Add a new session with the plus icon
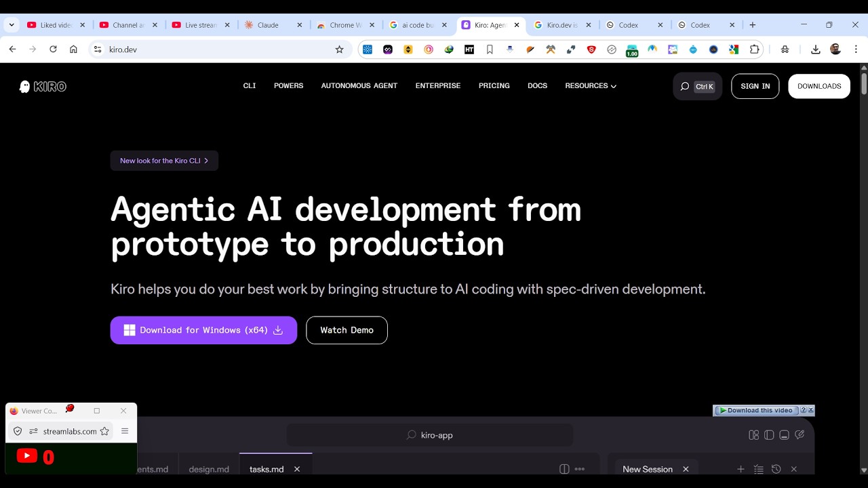Screen dimensions: 868x488 click(741, 469)
